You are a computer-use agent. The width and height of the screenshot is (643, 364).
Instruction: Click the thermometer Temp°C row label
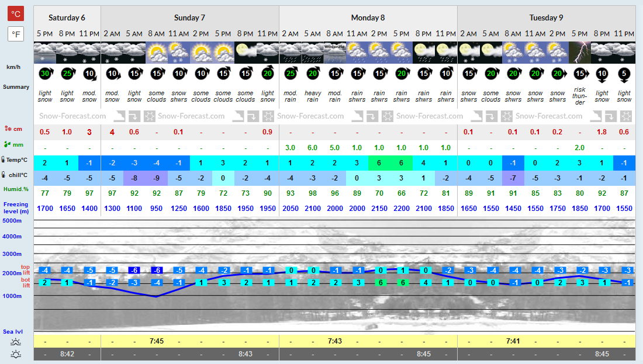click(15, 160)
